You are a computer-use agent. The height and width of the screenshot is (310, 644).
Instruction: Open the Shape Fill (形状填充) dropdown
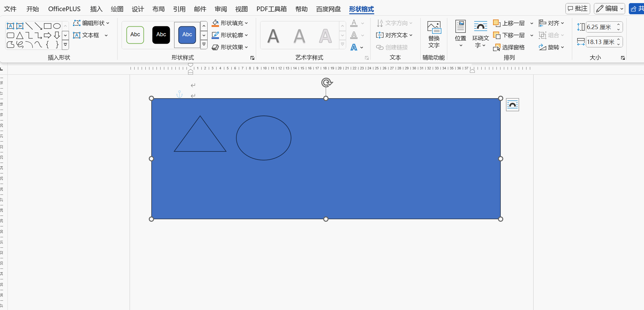coord(230,23)
